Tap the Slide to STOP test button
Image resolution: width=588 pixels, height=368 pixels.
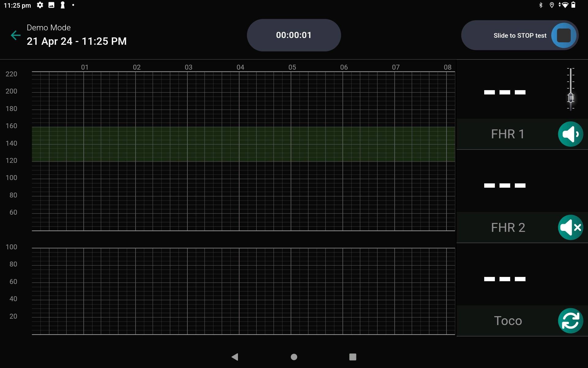[519, 35]
